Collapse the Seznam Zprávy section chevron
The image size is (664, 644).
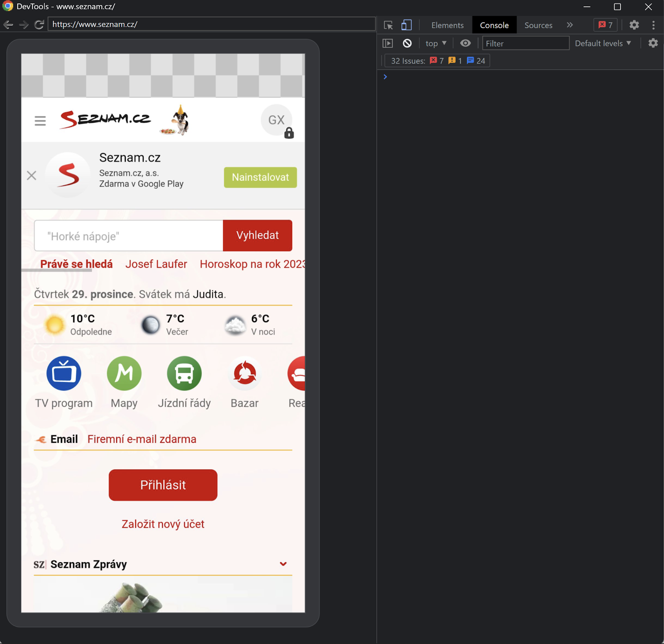283,563
